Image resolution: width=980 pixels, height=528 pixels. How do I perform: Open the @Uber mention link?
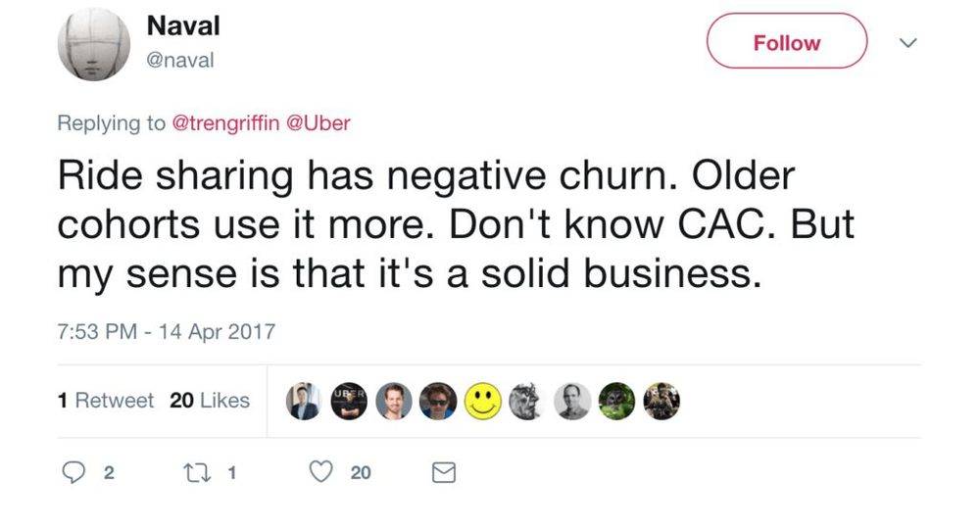[318, 122]
